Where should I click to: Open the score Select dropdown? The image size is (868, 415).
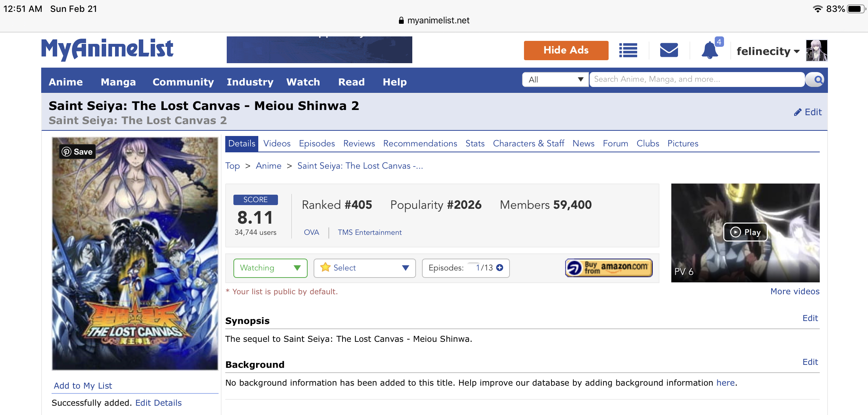(x=364, y=268)
